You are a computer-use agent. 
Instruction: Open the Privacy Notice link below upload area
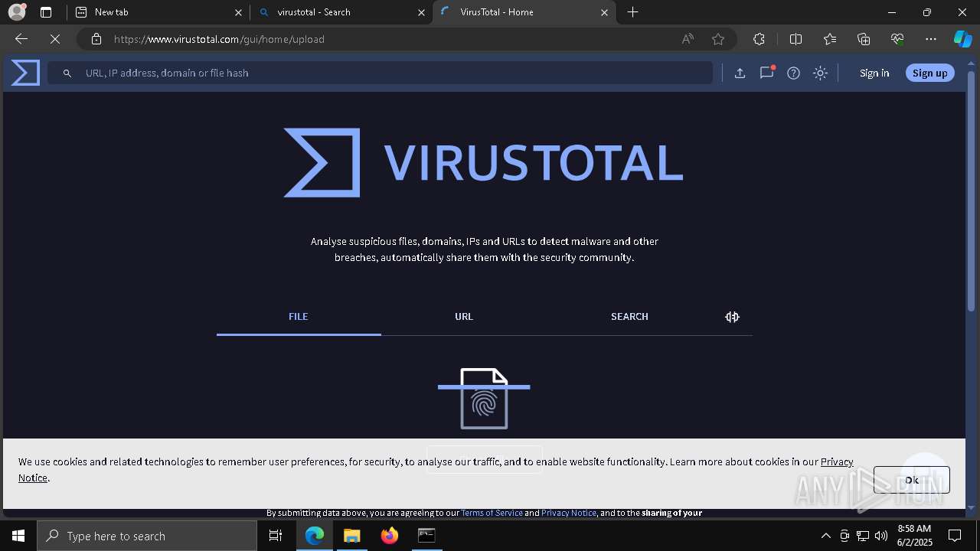(x=569, y=513)
